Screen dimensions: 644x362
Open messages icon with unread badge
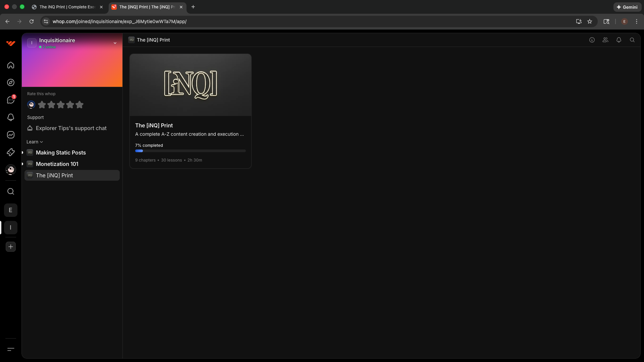point(11,100)
